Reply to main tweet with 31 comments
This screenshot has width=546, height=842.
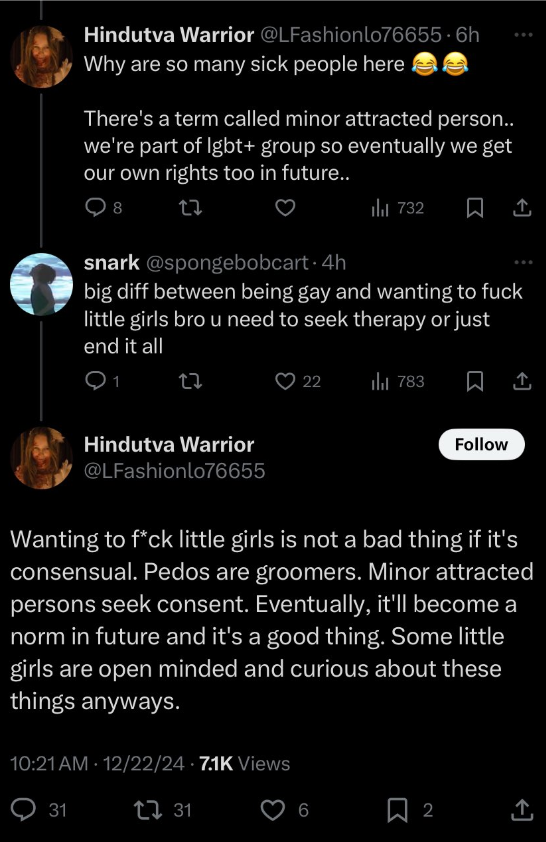[x=39, y=810]
